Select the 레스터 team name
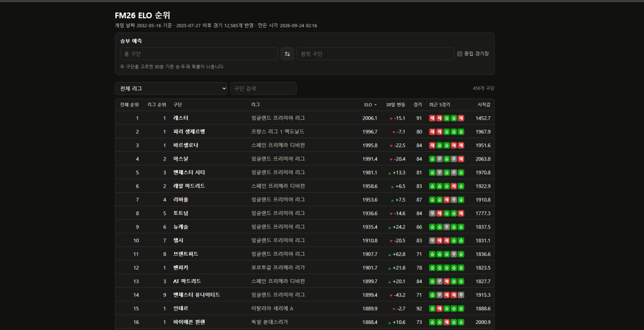Viewport: 644px width, 330px height. pyautogui.click(x=181, y=118)
